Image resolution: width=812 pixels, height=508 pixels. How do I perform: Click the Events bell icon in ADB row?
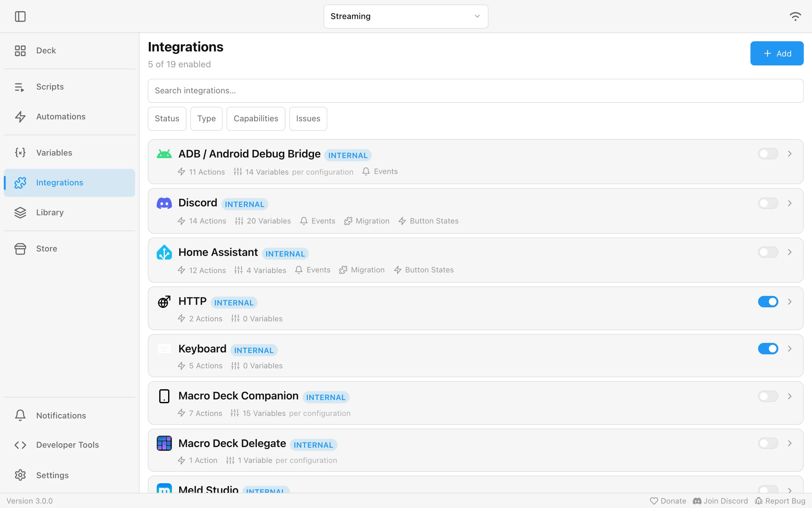[x=366, y=172]
